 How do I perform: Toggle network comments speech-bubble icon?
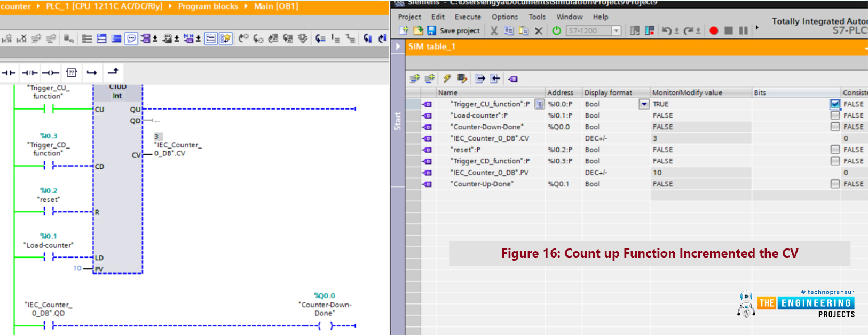[x=131, y=38]
